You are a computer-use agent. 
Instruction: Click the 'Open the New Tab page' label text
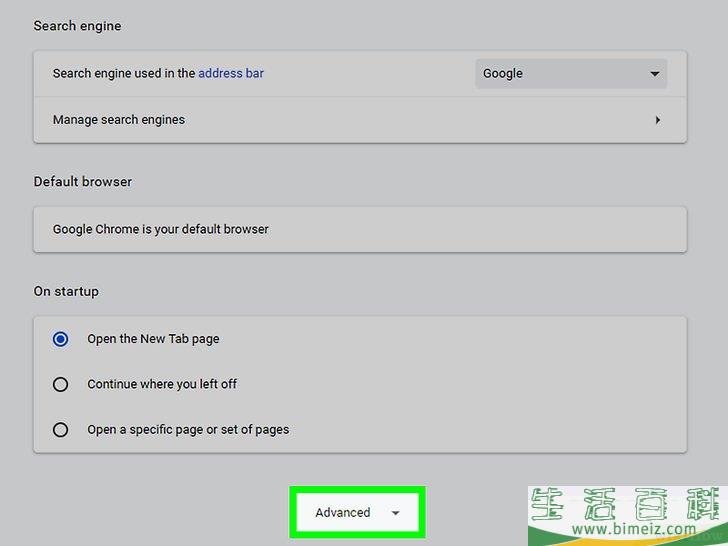click(153, 339)
